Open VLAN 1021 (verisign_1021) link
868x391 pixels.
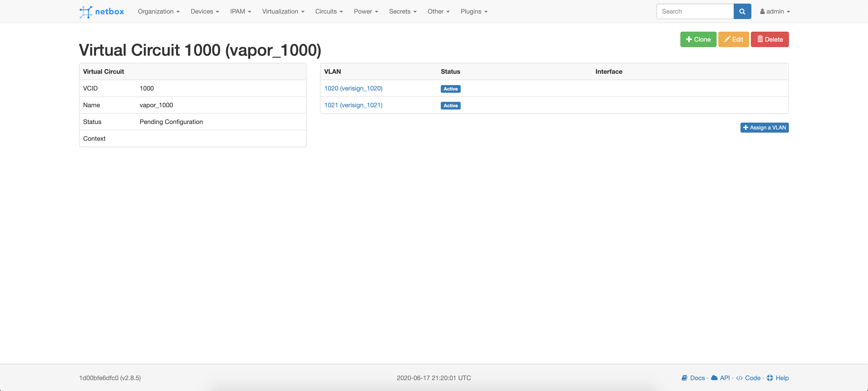click(x=353, y=105)
